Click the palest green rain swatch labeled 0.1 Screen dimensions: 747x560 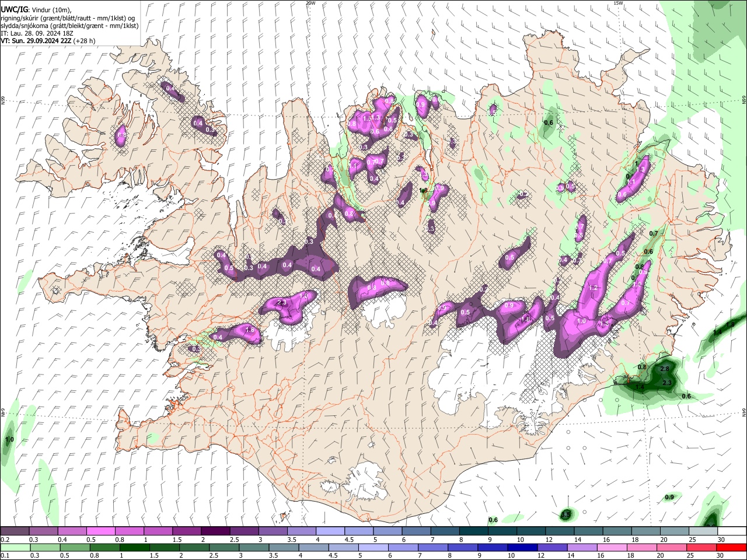click(15, 548)
